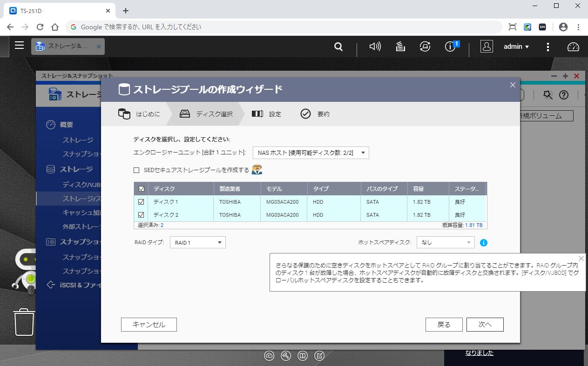588x366 pixels.
Task: Select 概要 in the left sidebar
Action: click(67, 125)
